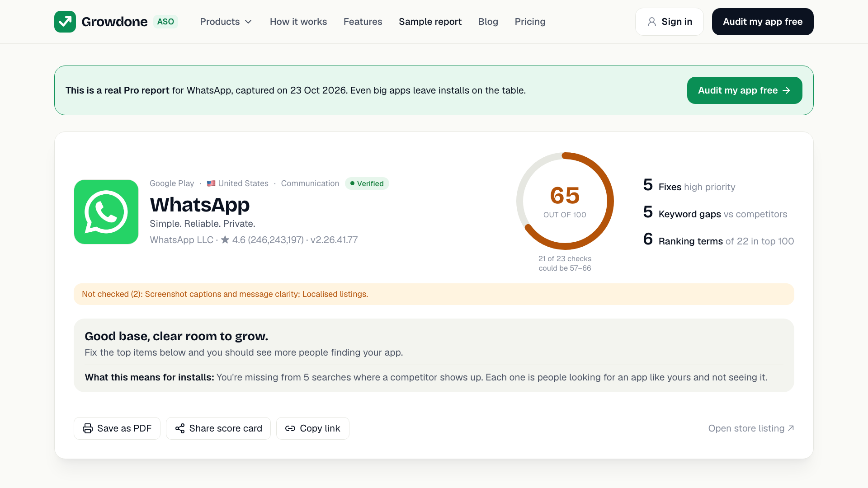Click the arrow icon in green Audit button
868x488 pixels.
click(787, 90)
